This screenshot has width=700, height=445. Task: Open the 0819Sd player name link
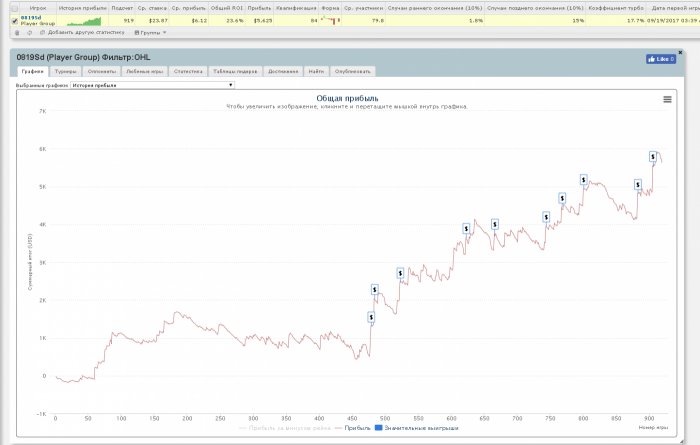point(30,16)
